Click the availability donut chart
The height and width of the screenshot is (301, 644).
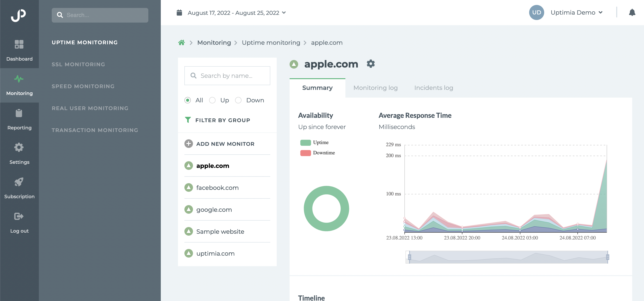[326, 208]
